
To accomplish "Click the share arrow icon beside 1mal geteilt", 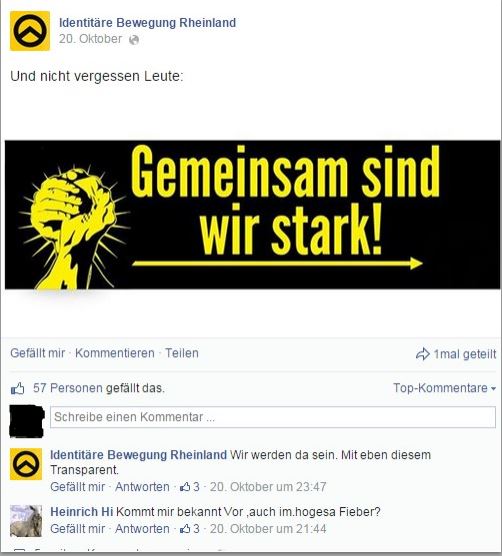I will [422, 354].
